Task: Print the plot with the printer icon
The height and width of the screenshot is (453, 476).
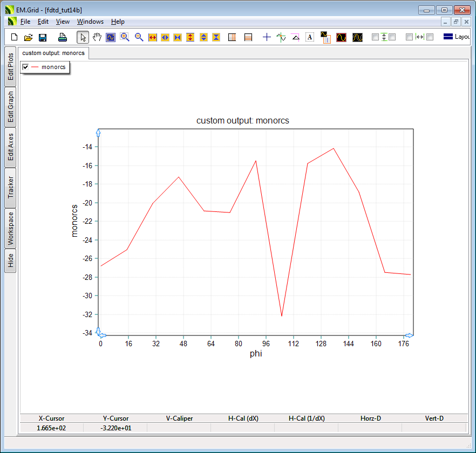Action: 63,37
